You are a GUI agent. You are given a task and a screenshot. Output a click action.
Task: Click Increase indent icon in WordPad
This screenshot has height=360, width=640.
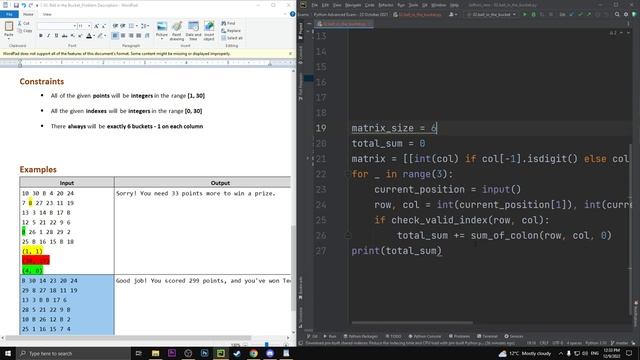(x=123, y=26)
